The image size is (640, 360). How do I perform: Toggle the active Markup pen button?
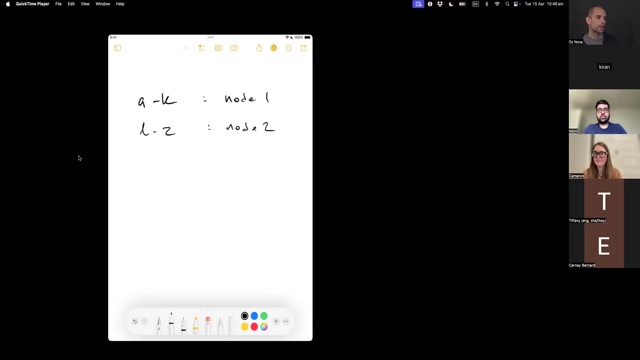[x=274, y=48]
